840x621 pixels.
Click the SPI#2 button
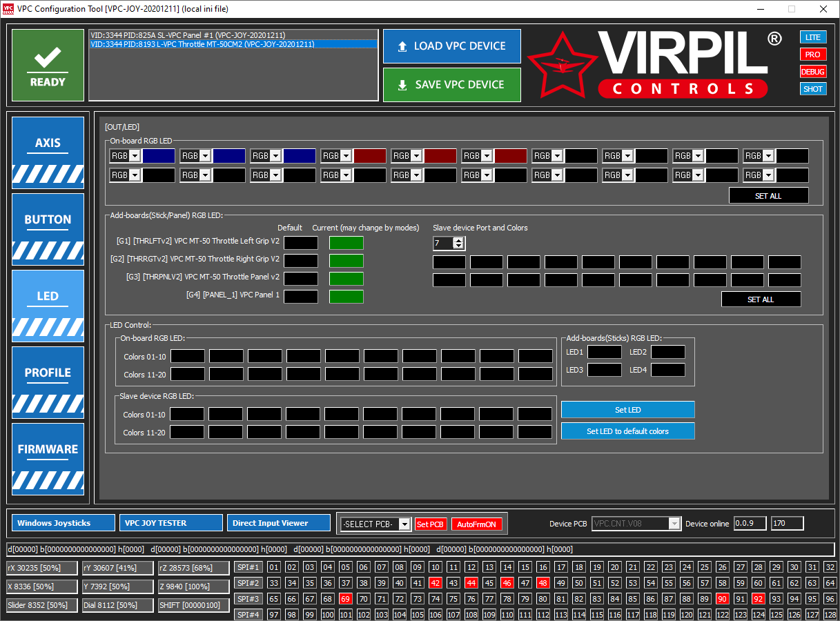248,583
